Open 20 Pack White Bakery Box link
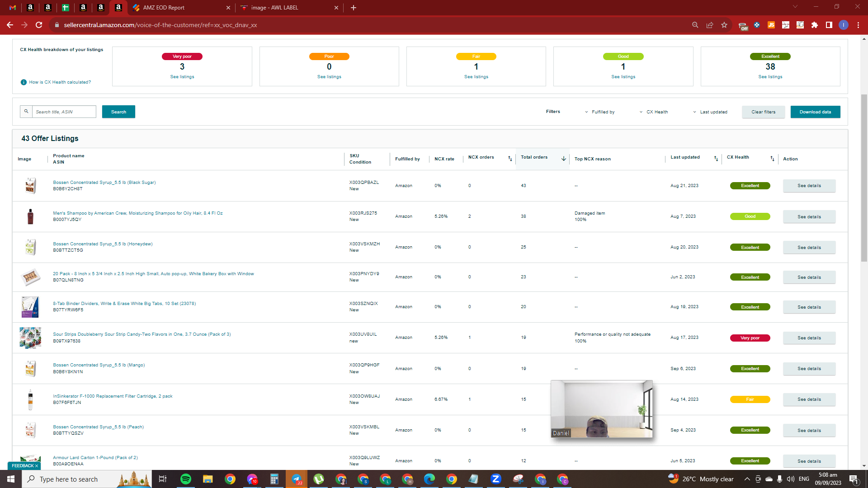 [x=153, y=274]
